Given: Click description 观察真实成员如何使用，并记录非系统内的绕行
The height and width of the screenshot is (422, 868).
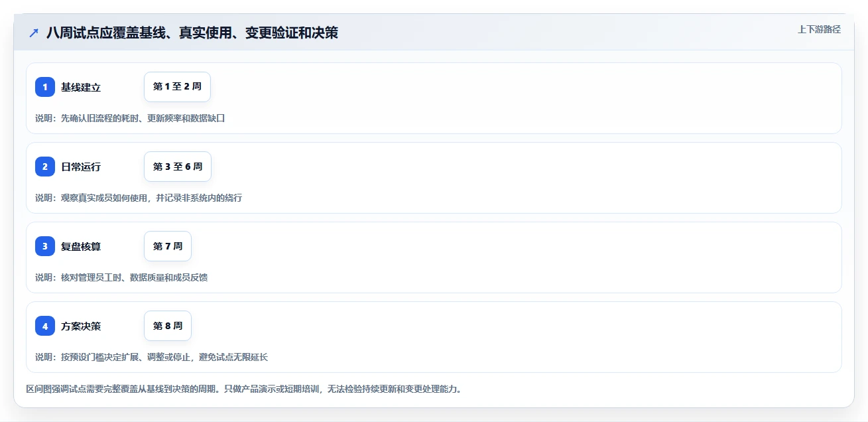Looking at the screenshot, I should click(151, 198).
